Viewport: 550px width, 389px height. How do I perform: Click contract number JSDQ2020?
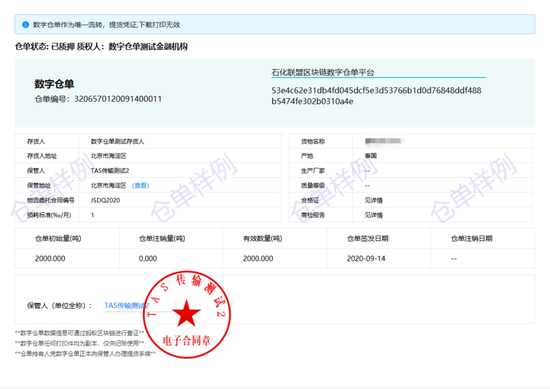[105, 200]
